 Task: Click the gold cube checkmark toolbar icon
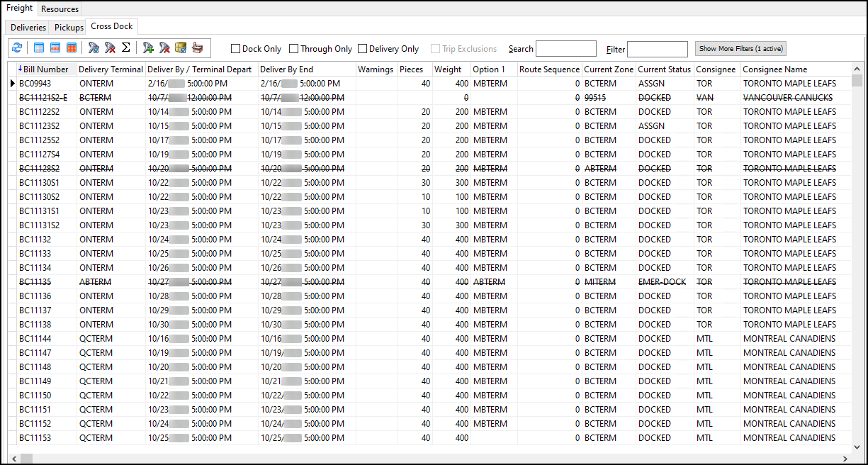pos(179,48)
